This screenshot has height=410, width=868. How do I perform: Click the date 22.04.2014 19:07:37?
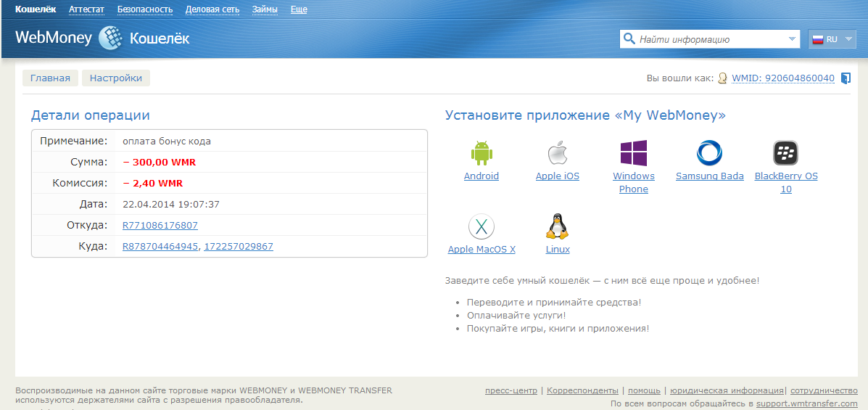coord(171,205)
